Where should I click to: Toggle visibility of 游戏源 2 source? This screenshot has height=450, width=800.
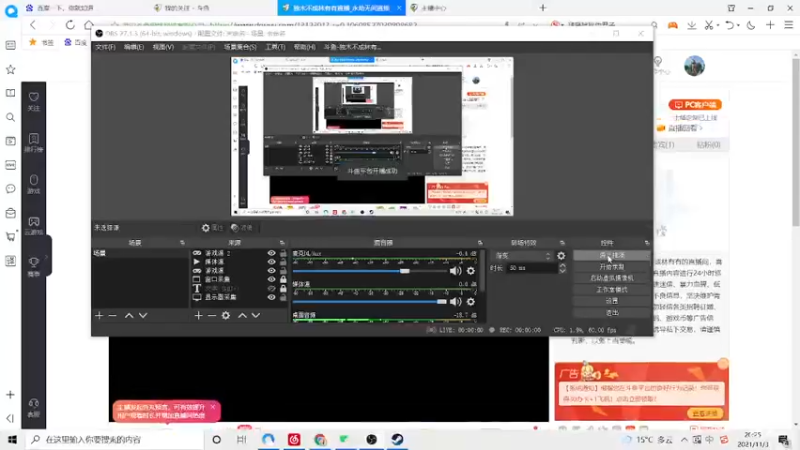coord(271,253)
